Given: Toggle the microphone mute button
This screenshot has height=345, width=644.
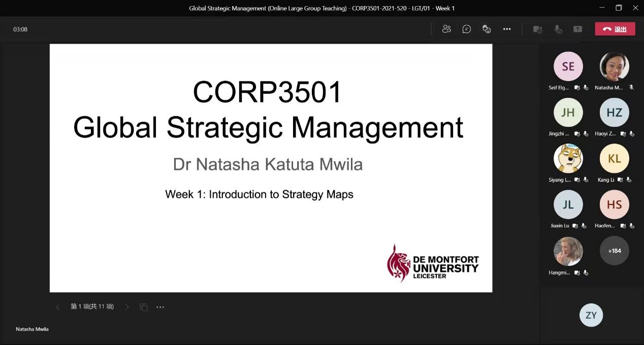Looking at the screenshot, I should point(558,29).
